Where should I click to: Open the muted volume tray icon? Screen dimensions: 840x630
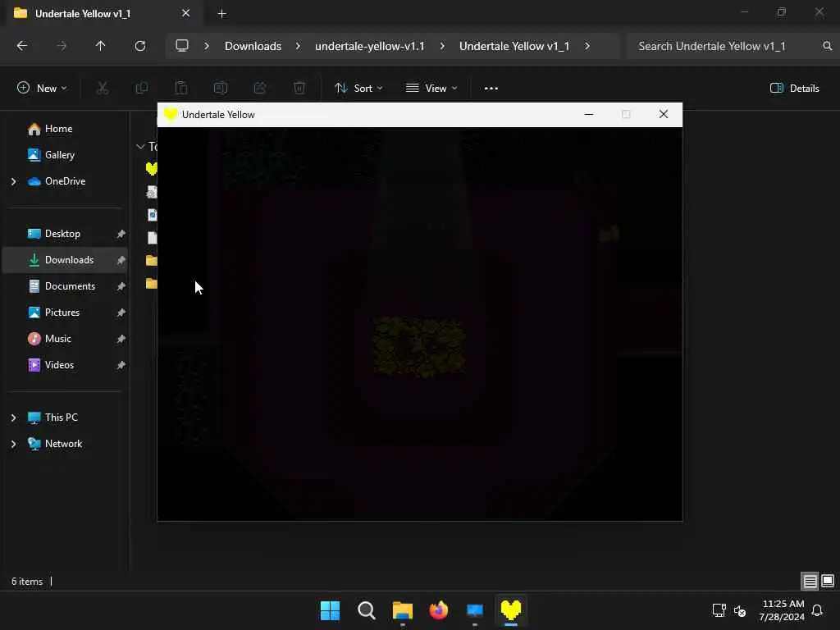pos(740,610)
